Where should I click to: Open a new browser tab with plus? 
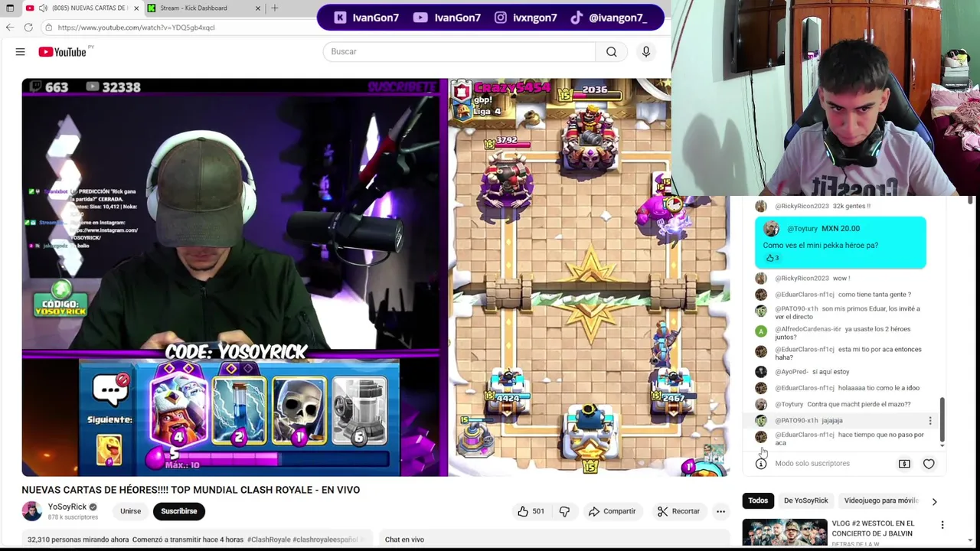click(275, 8)
